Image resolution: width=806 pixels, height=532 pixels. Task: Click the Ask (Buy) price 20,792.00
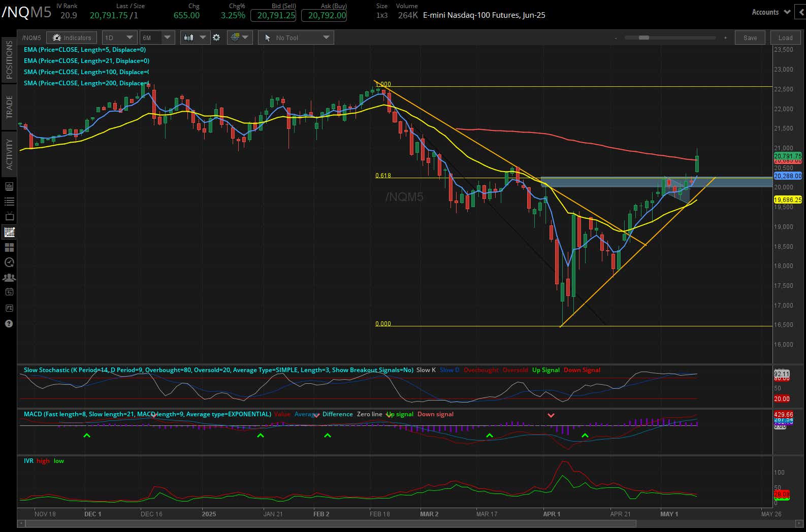(x=324, y=15)
